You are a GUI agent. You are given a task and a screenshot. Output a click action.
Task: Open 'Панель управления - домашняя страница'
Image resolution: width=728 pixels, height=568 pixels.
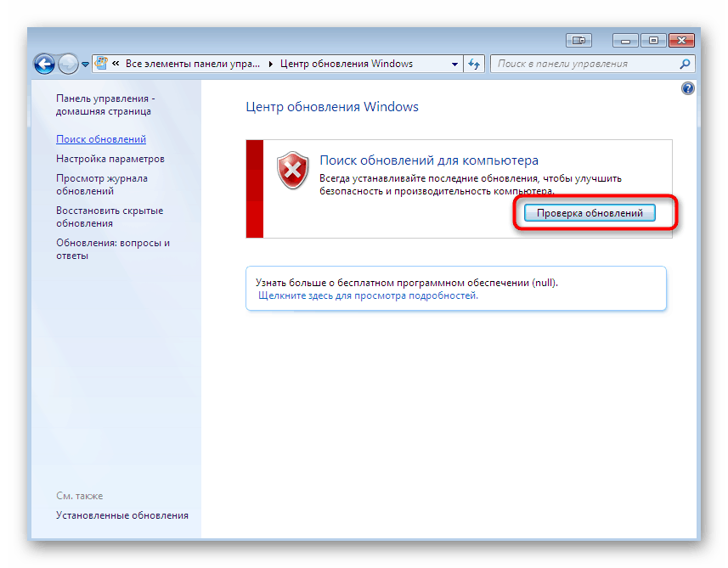(105, 105)
